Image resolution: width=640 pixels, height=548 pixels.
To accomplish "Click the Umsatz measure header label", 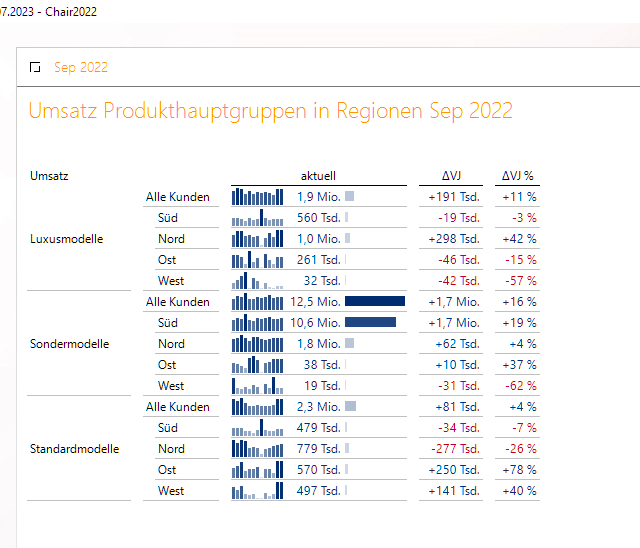I will point(50,176).
